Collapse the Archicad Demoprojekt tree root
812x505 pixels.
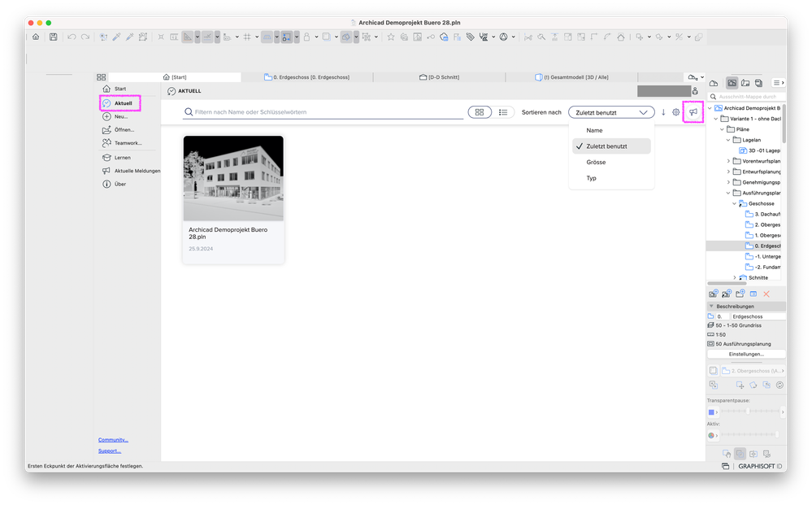710,108
